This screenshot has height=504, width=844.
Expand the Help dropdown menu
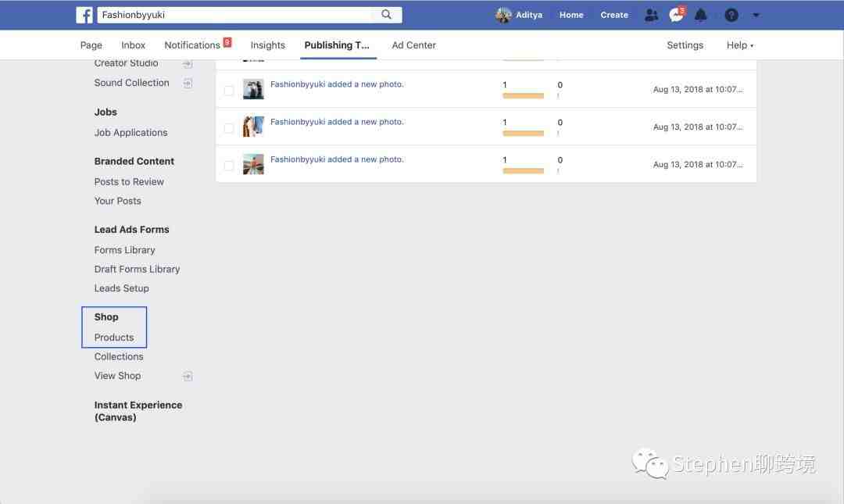pyautogui.click(x=739, y=45)
